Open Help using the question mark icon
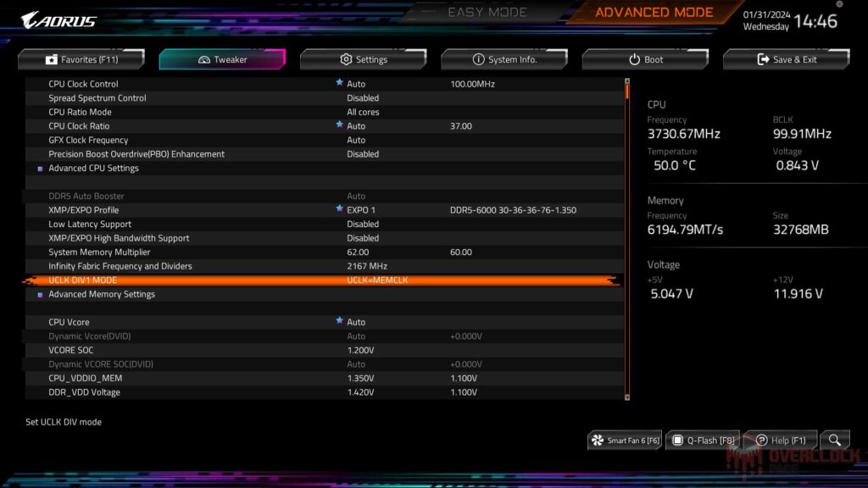The width and height of the screenshot is (868, 488). click(763, 440)
